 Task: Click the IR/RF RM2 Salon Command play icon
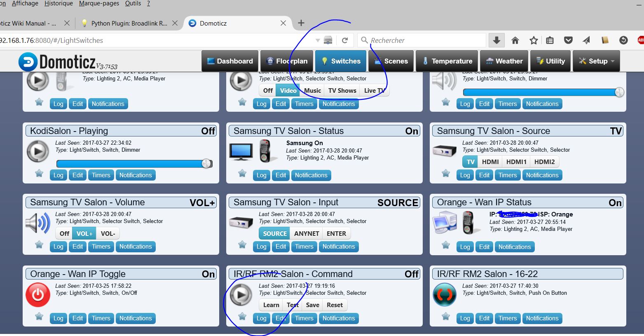[x=241, y=294]
